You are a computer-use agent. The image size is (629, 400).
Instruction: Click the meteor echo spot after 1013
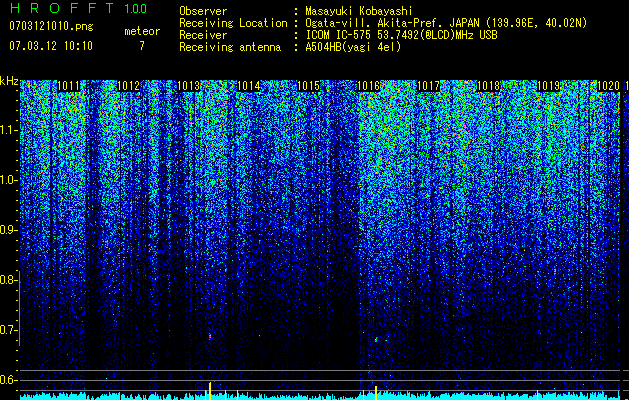[x=210, y=337]
